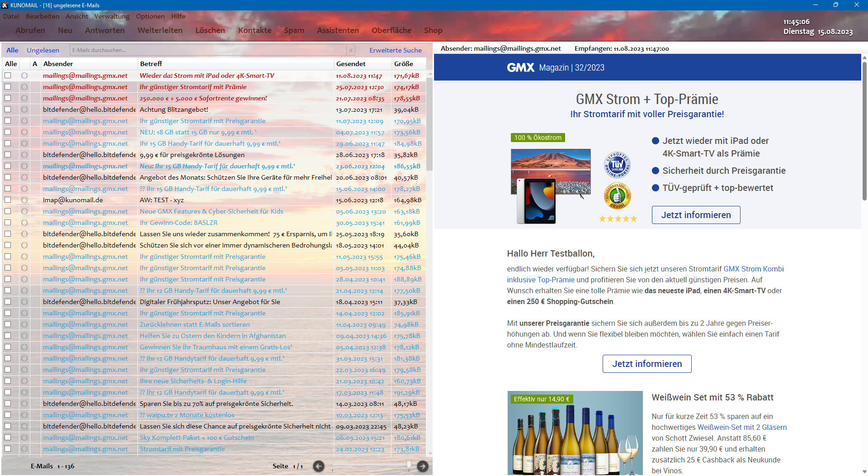This screenshot has height=476, width=868.
Task: Sort by the Betreff column header
Action: tap(236, 64)
